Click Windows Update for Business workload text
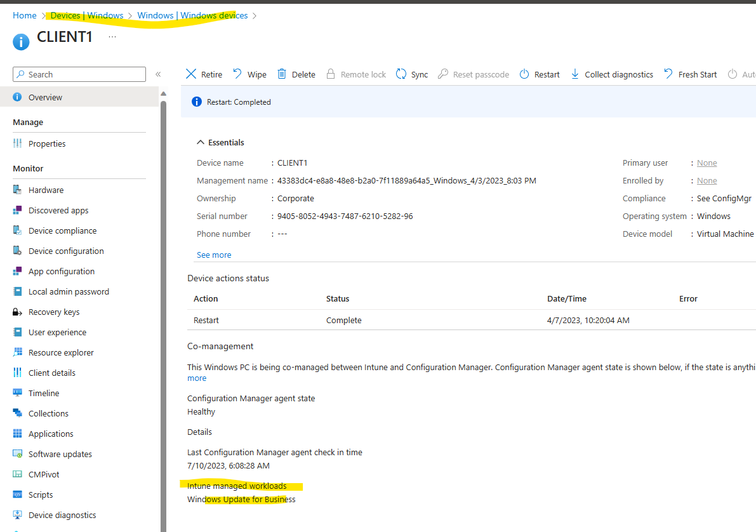Image resolution: width=756 pixels, height=532 pixels. [x=241, y=499]
